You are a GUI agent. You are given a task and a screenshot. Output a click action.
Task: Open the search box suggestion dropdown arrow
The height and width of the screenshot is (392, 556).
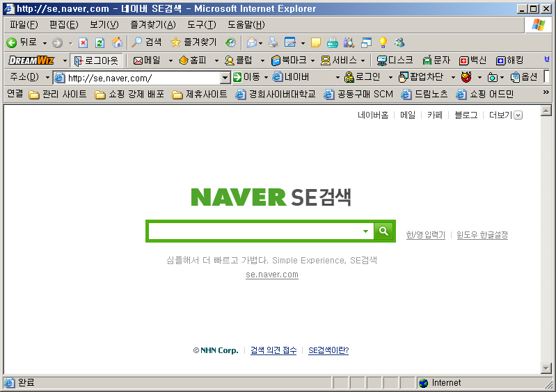coord(365,231)
